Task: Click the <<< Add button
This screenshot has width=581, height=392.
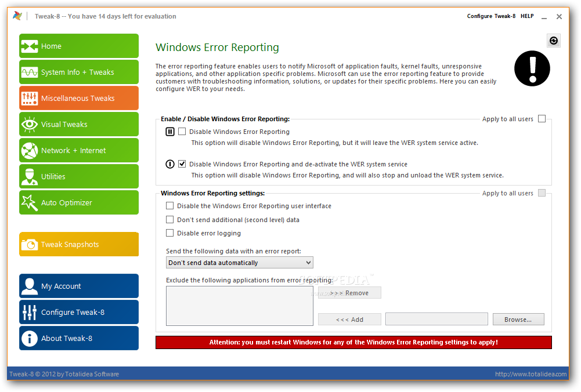Action: [349, 320]
